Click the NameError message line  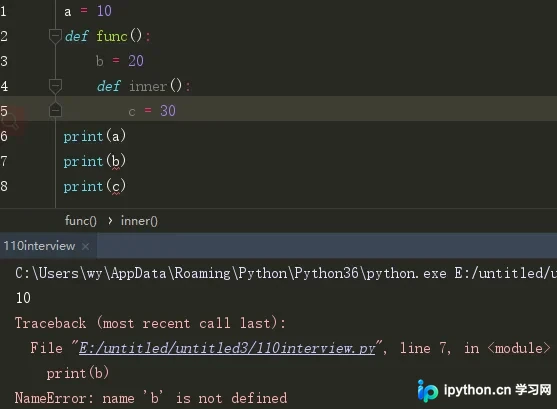(x=151, y=398)
